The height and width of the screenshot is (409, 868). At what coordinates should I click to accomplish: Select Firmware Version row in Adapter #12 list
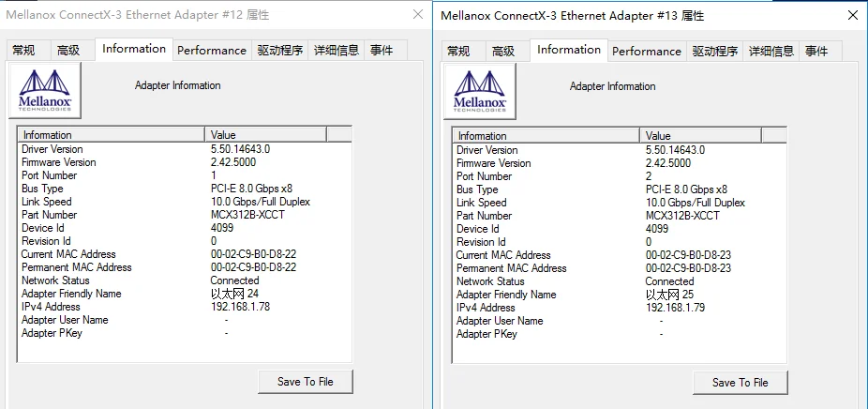(185, 162)
